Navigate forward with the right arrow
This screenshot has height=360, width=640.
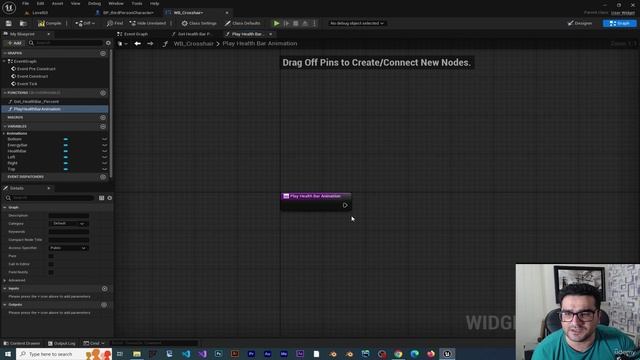click(150, 44)
